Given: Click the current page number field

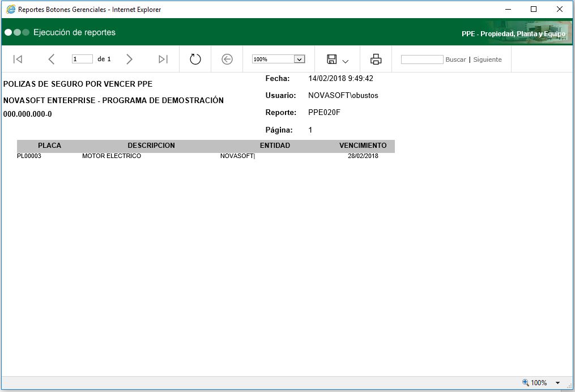Looking at the screenshot, I should coord(82,59).
